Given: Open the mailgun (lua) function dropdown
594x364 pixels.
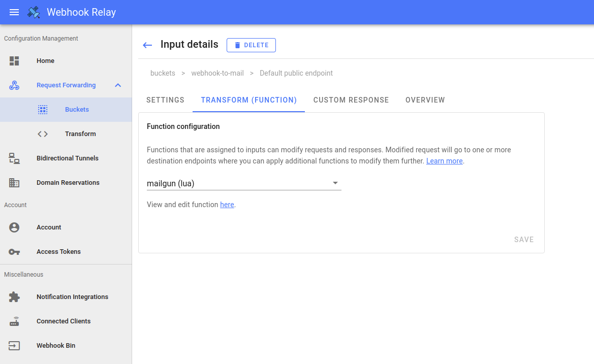Looking at the screenshot, I should (x=244, y=183).
